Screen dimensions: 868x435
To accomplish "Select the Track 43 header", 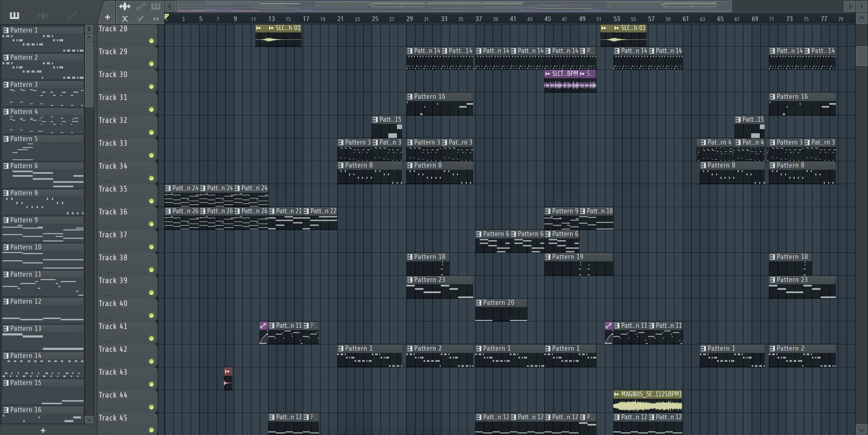I will coord(127,379).
